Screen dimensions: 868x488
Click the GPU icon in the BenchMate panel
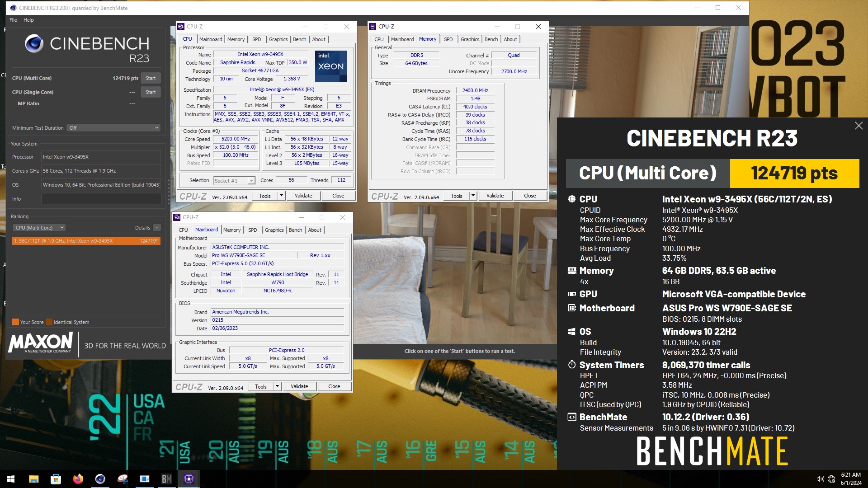(x=572, y=294)
